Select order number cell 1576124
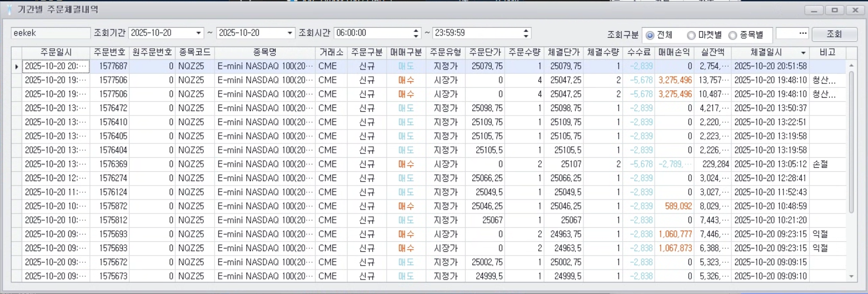 (x=109, y=192)
